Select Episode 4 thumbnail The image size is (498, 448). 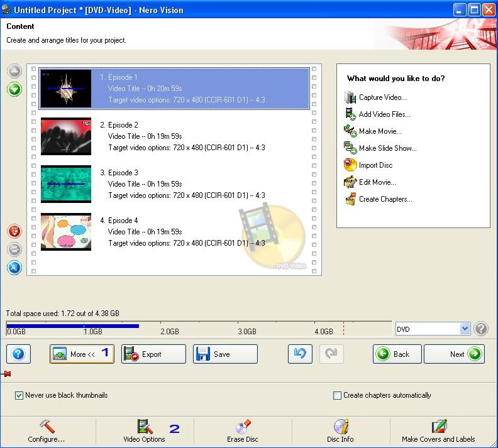(66, 232)
